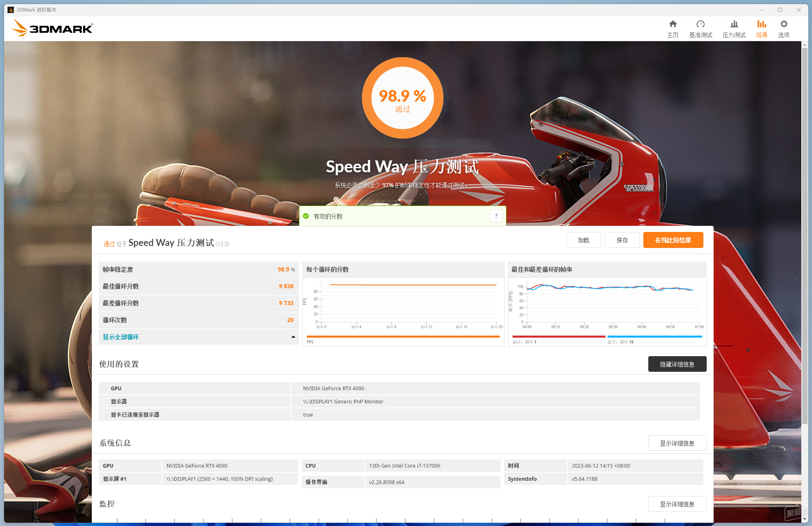Click the 显示屏 #1 2560 × 1440 value
This screenshot has height=526, width=812.
pyautogui.click(x=220, y=479)
